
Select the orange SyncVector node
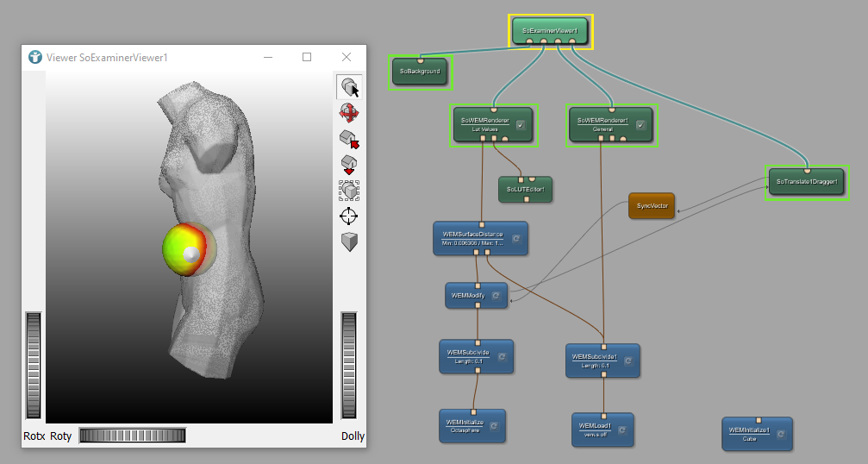(x=651, y=206)
